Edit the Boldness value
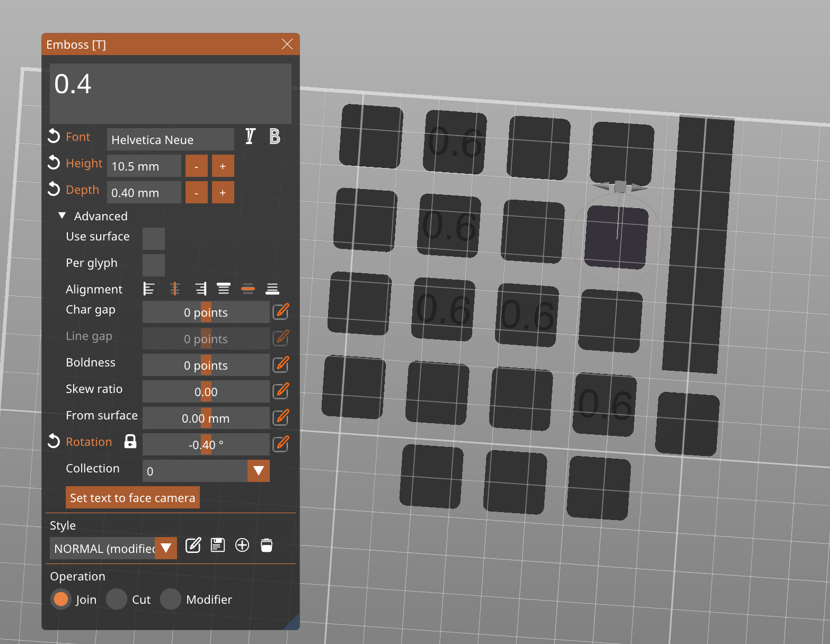The image size is (830, 644). click(x=281, y=364)
